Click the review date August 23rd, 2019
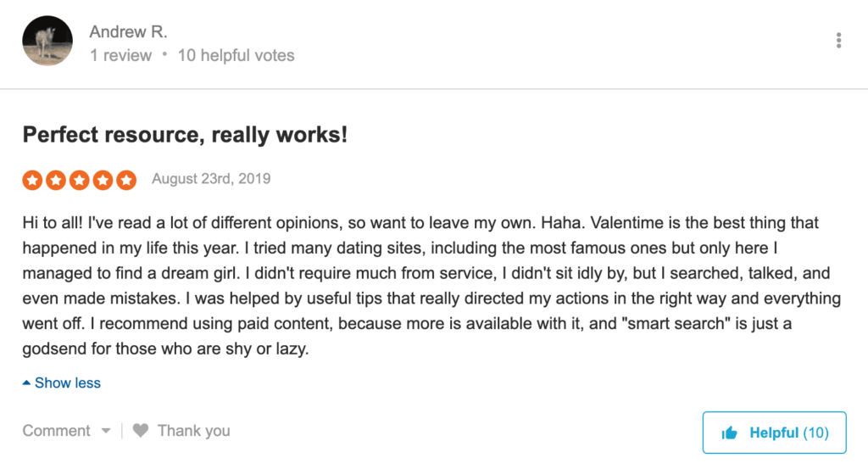 coord(211,179)
